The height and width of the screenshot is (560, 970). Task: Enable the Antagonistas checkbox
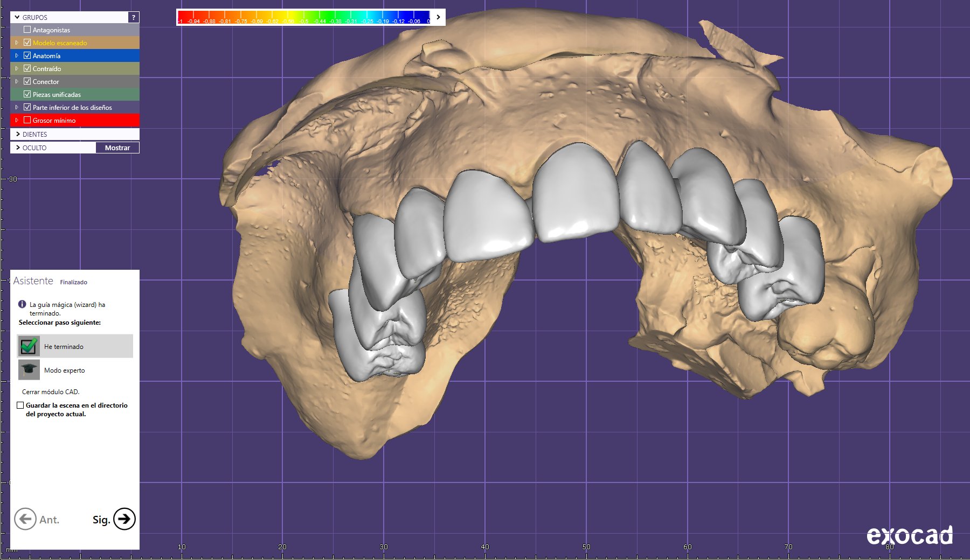coord(27,30)
